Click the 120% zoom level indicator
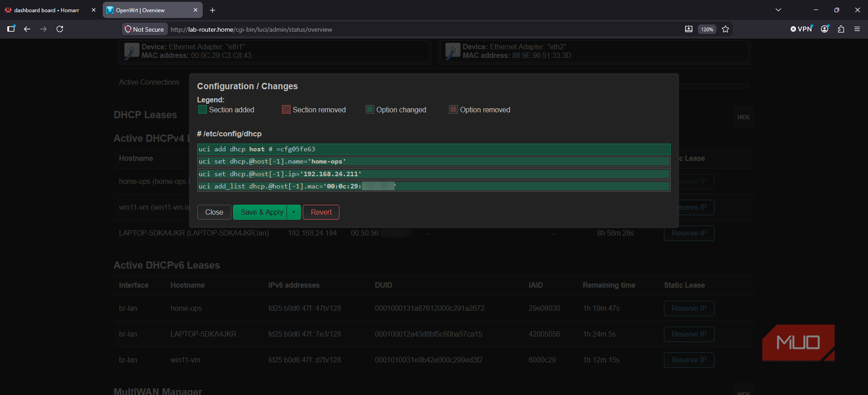The image size is (868, 395). coord(707,29)
